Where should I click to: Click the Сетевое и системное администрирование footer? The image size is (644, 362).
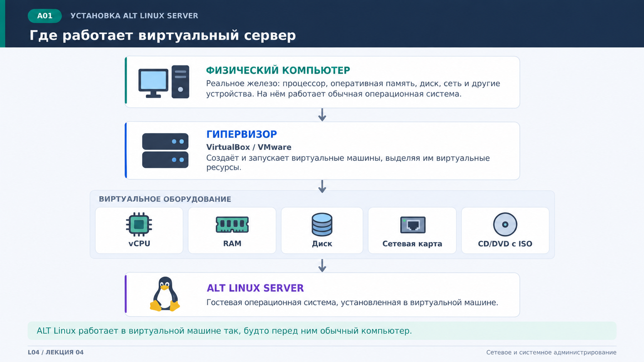551,352
